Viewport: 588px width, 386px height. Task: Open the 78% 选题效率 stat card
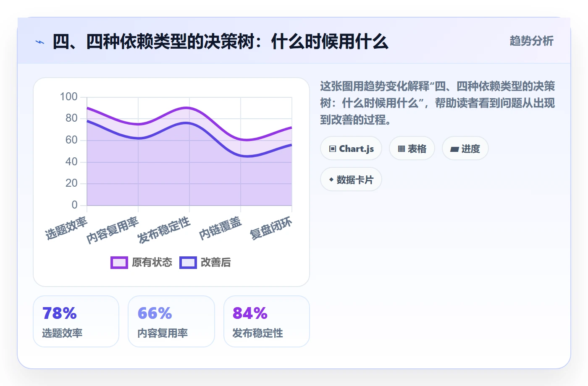[76, 321]
